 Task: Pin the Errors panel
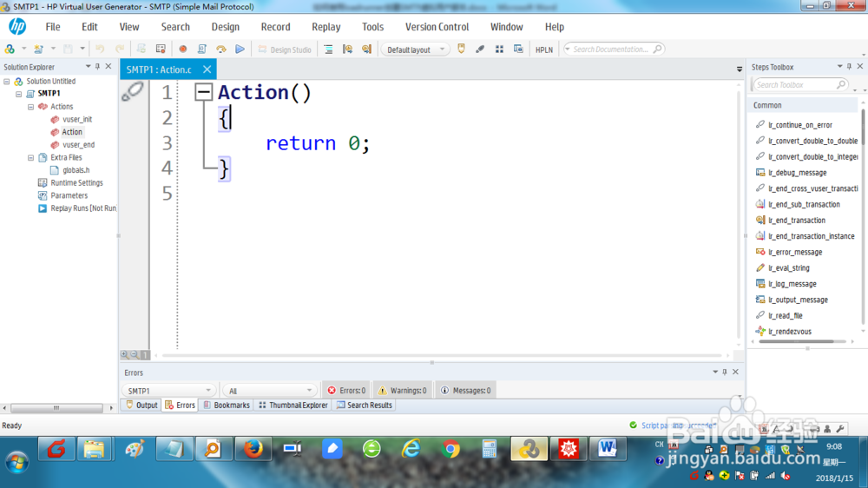point(725,372)
